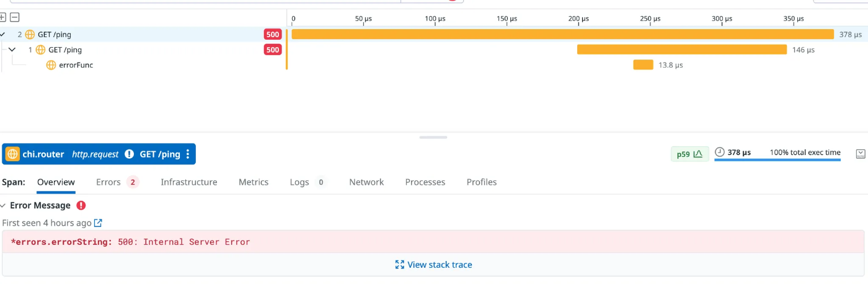Viewport: 868px width, 284px height.
Task: Switch to the Errors tab
Action: point(117,182)
